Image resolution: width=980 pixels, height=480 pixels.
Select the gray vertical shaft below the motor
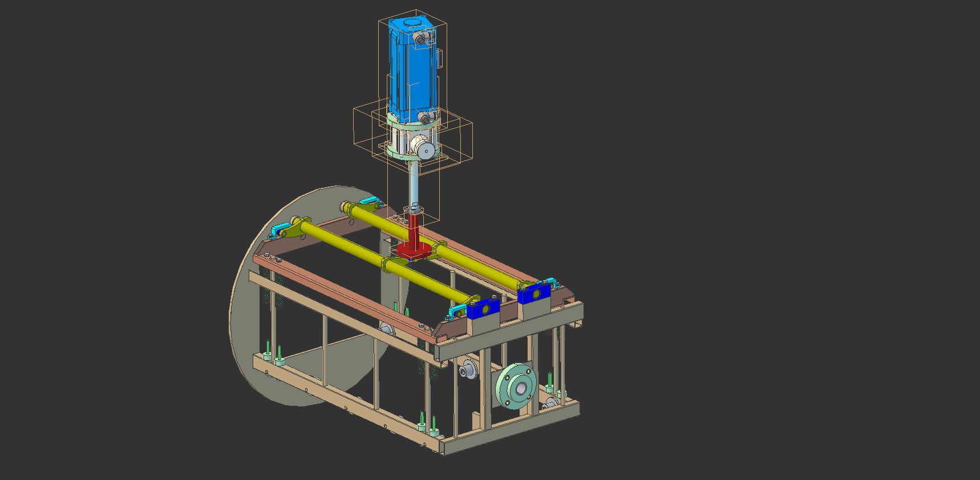(x=414, y=184)
